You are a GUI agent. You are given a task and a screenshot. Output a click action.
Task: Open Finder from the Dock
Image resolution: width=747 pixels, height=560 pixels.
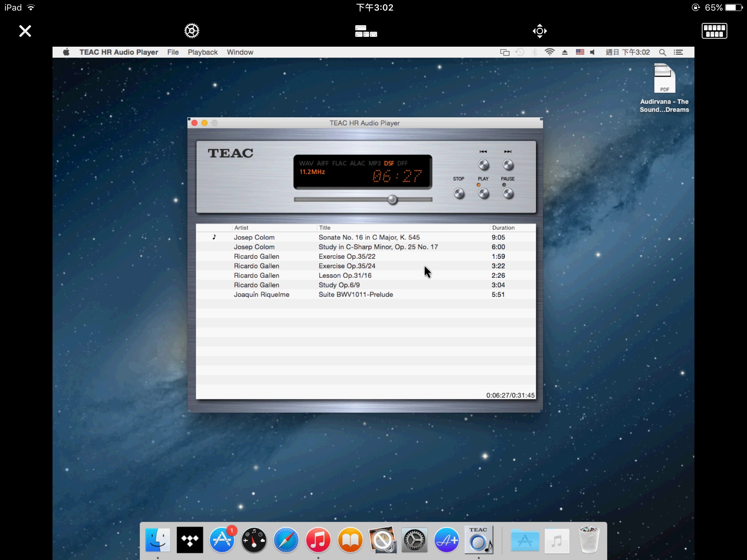click(158, 540)
